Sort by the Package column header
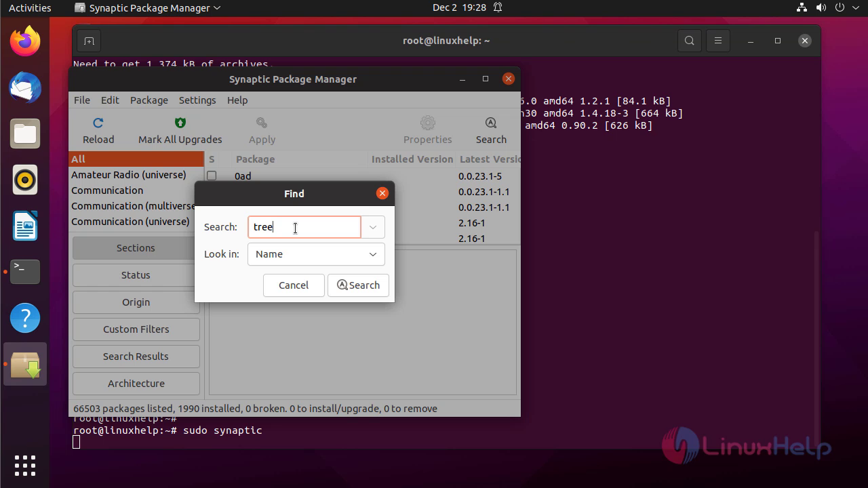Viewport: 868px width, 488px height. (x=255, y=159)
